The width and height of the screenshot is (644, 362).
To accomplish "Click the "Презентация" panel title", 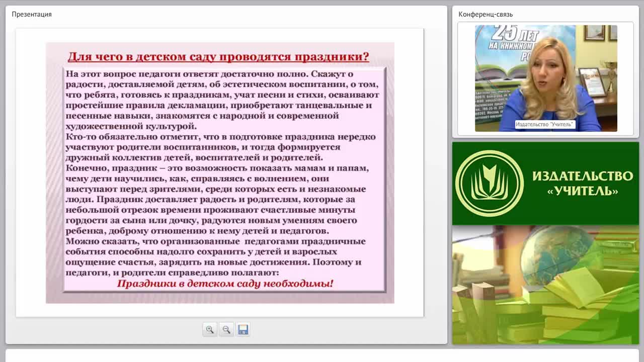I will tap(32, 14).
